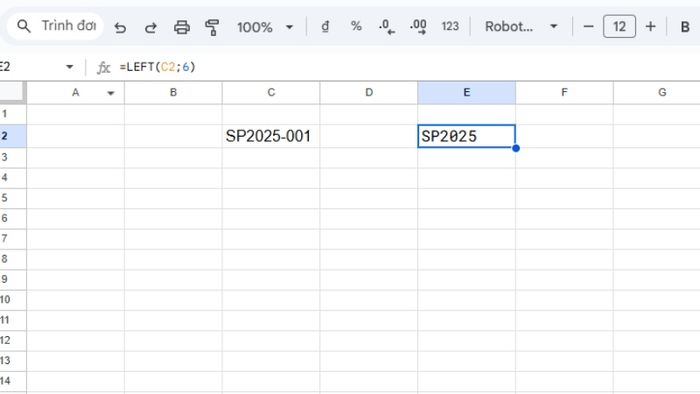Select row 2 header
Image resolution: width=700 pixels, height=394 pixels.
(13, 136)
